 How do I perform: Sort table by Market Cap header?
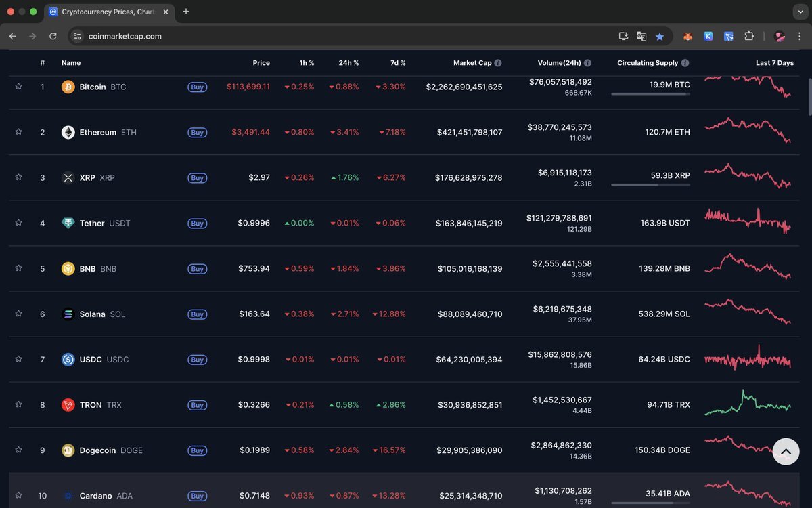pos(472,63)
